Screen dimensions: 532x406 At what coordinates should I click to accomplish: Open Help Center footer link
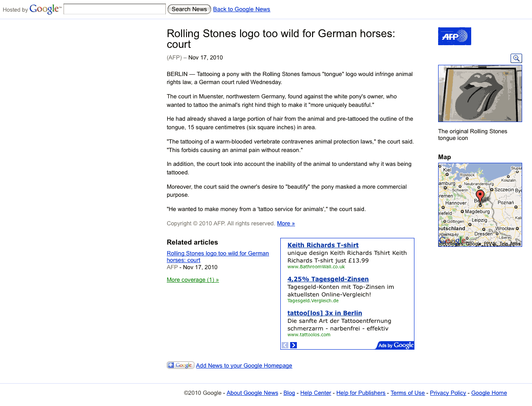(x=316, y=393)
